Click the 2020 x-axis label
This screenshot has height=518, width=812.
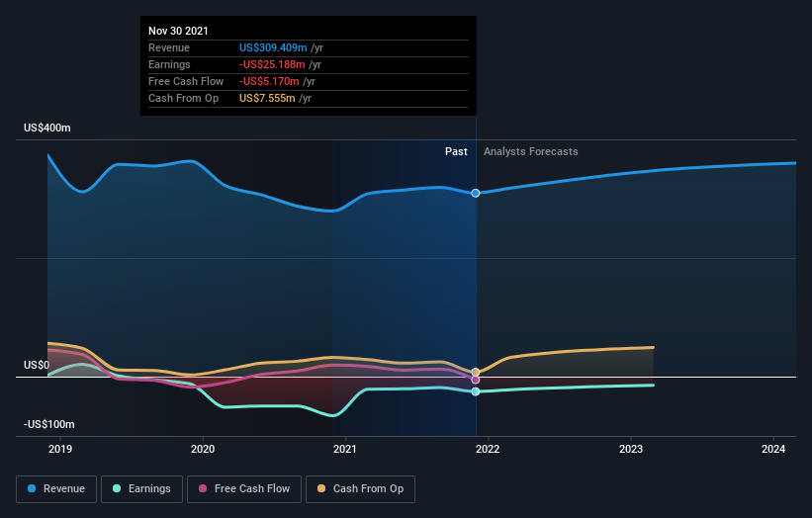click(203, 449)
